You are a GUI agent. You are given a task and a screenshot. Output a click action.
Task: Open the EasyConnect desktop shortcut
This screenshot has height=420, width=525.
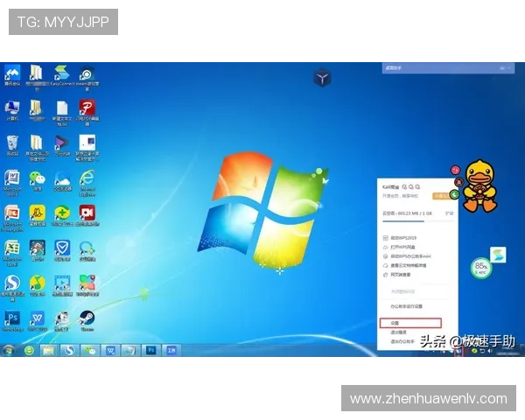61,73
